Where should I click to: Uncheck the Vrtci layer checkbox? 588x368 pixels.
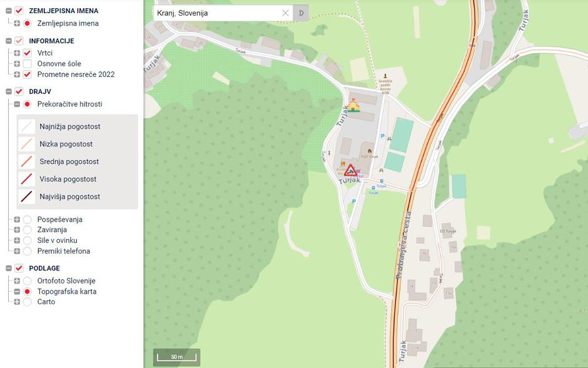pyautogui.click(x=27, y=53)
